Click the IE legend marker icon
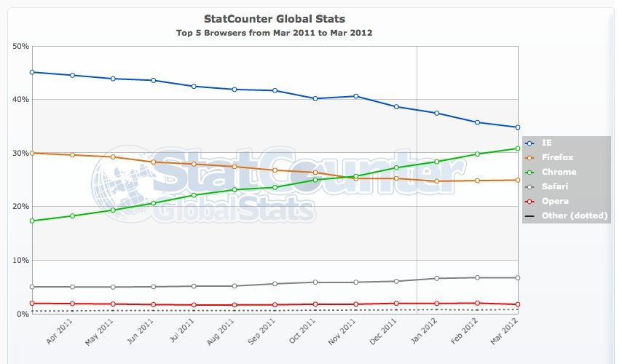This screenshot has height=364, width=622. point(530,144)
